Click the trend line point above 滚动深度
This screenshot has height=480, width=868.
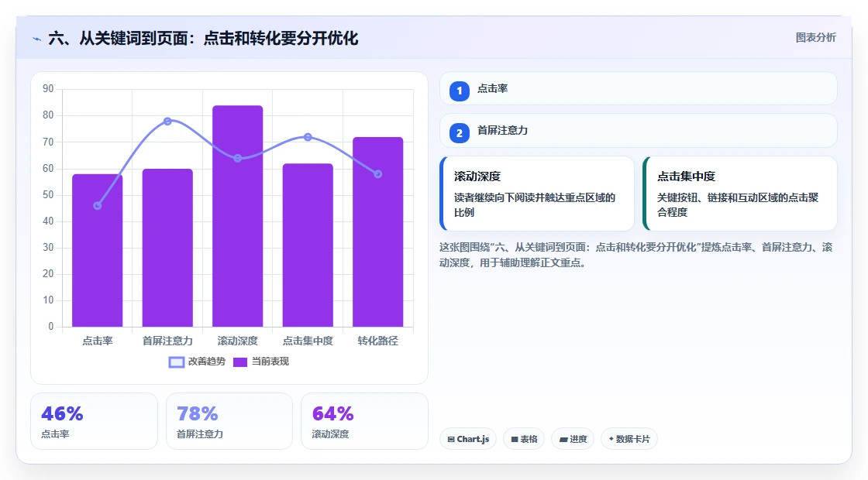237,158
